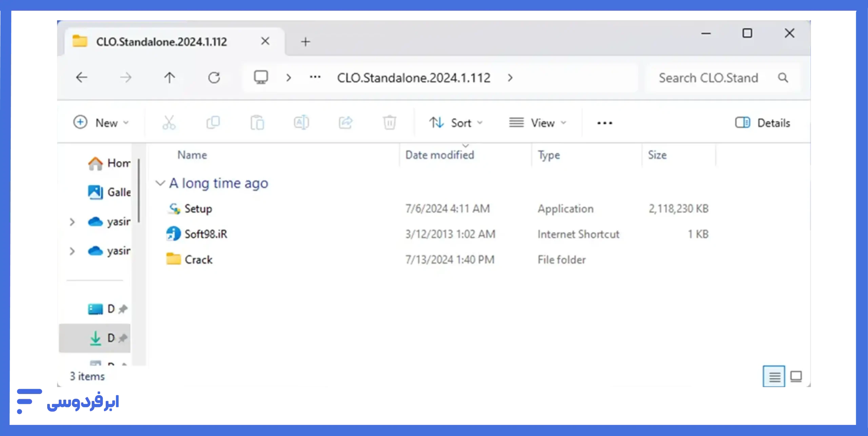This screenshot has height=436, width=868.
Task: Click the Paste clipboard icon
Action: coord(257,123)
